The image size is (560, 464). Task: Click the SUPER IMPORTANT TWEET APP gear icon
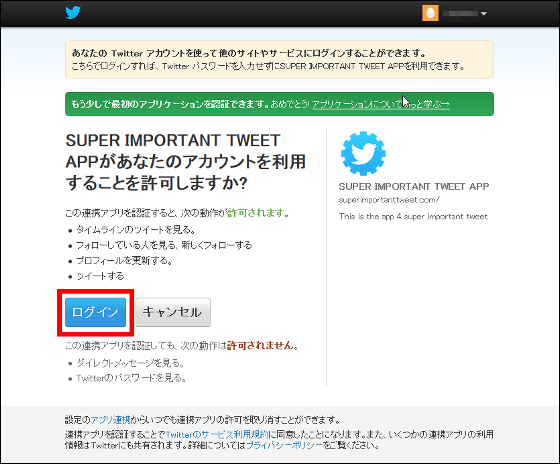[x=363, y=154]
